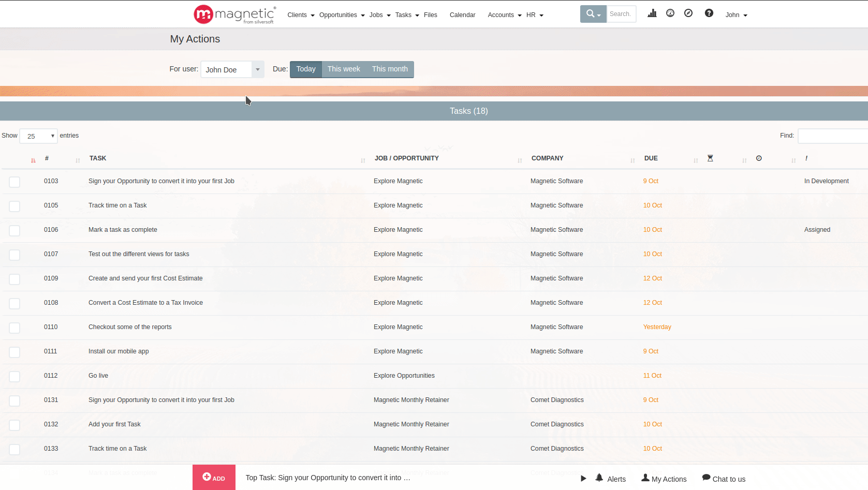The height and width of the screenshot is (490, 868).
Task: Open the Top Task text in bottom bar
Action: pos(328,478)
